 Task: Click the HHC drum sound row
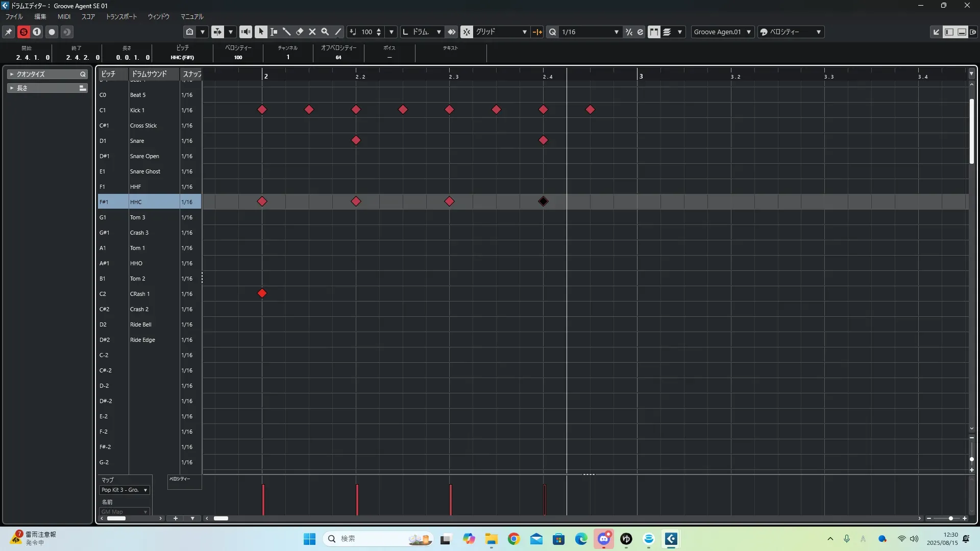(x=136, y=202)
